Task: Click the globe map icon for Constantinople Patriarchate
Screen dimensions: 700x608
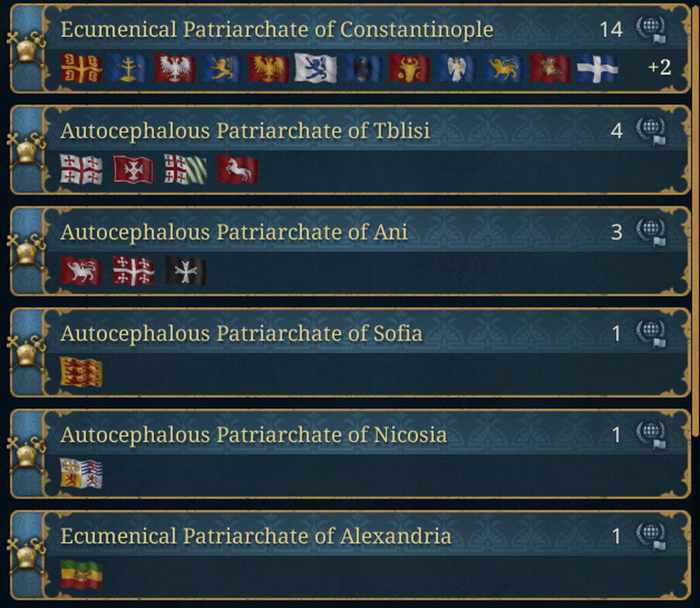Action: pyautogui.click(x=650, y=29)
